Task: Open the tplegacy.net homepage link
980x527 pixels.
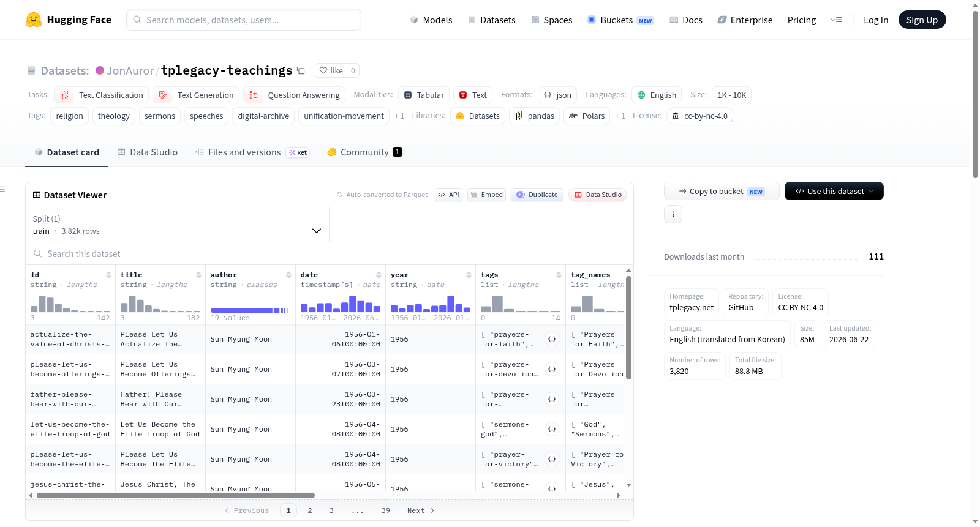Action: 692,307
